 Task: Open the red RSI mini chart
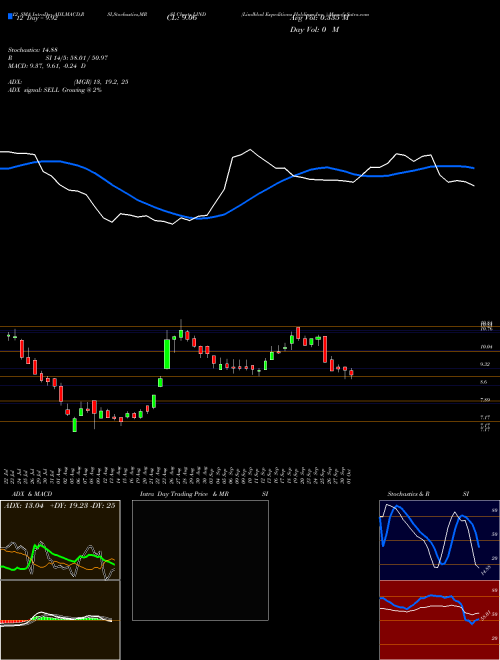tap(439, 620)
